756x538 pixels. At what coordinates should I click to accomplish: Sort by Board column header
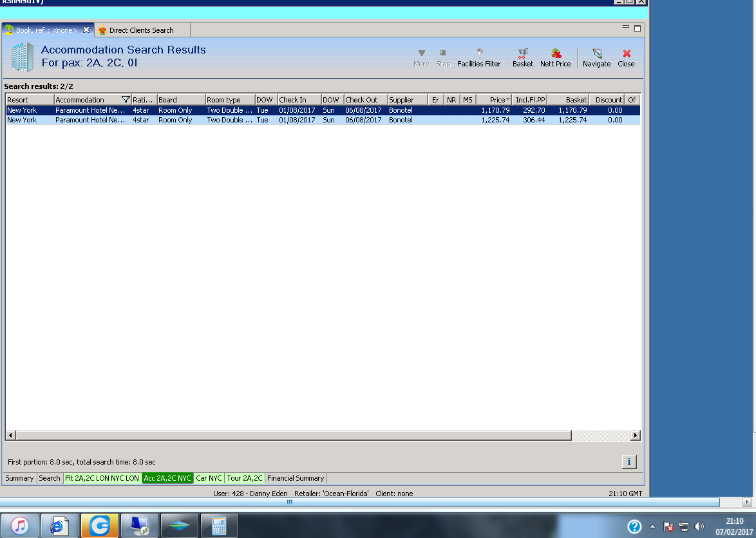click(x=182, y=99)
